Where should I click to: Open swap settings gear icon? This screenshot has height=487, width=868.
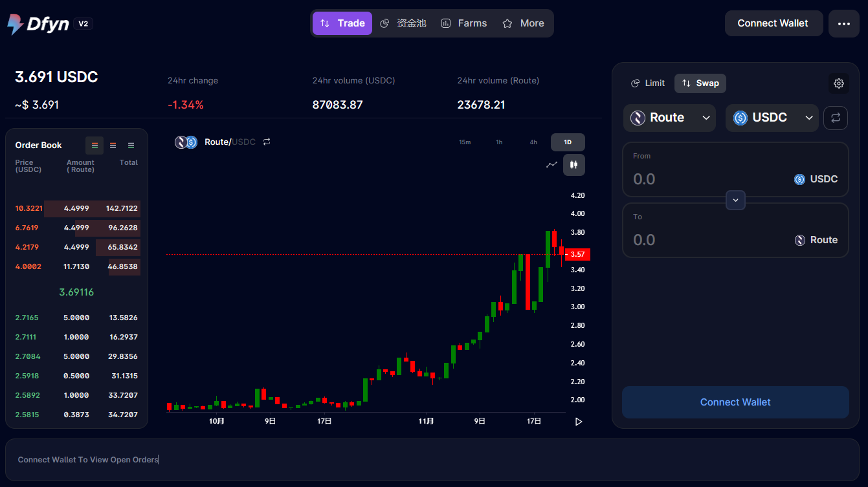coord(838,83)
